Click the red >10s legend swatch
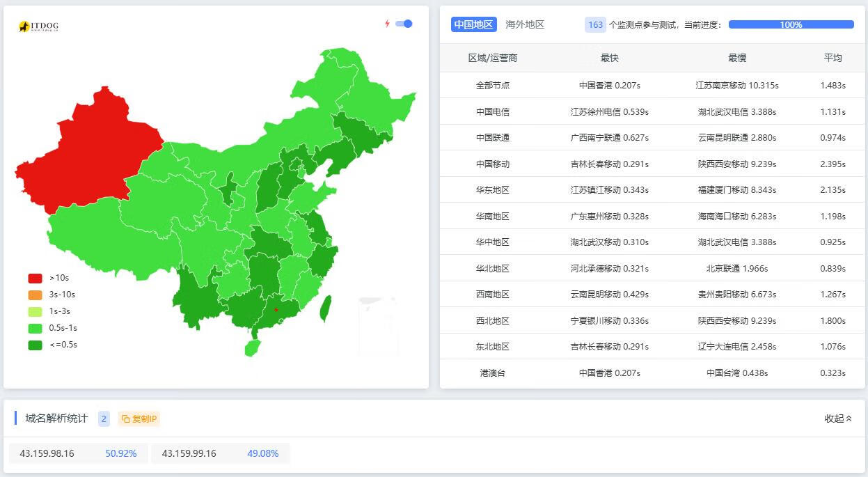This screenshot has height=477, width=868. point(35,278)
